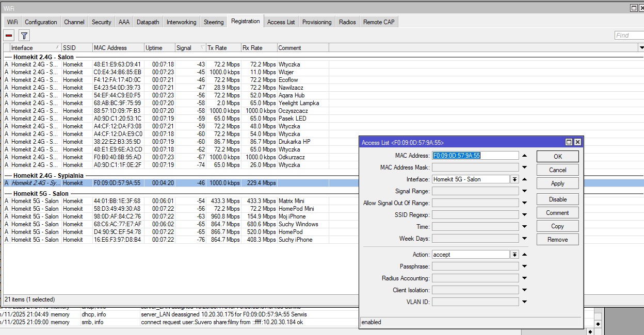Viewport: 644px width, 335px height.
Task: Click the log scrollbar down arrow
Action: pos(598,324)
